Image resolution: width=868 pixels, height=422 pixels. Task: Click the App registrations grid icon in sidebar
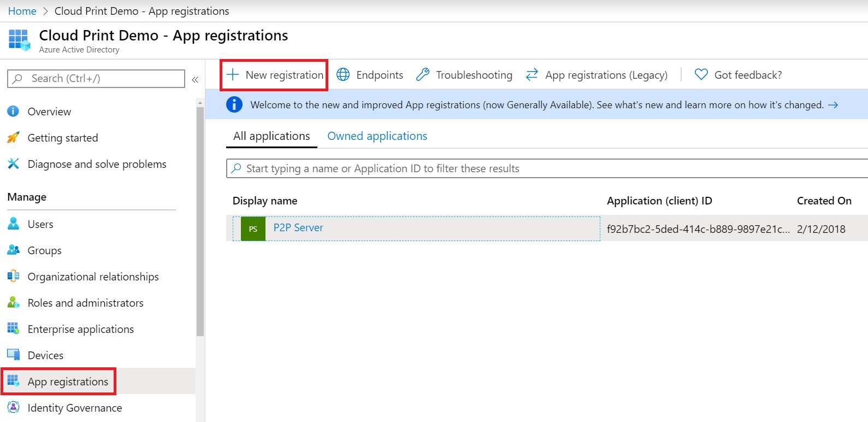[x=13, y=381]
